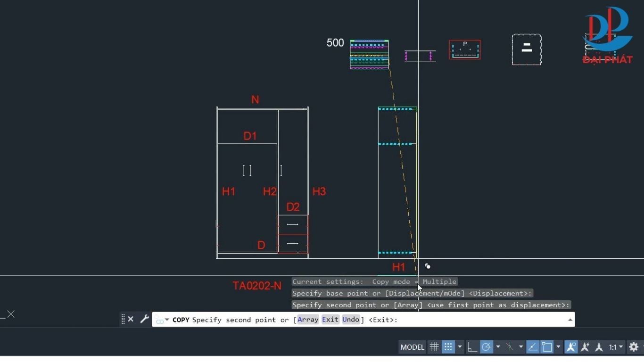Toggle drawing grid display in status bar
The width and height of the screenshot is (644, 362).
coord(434,347)
